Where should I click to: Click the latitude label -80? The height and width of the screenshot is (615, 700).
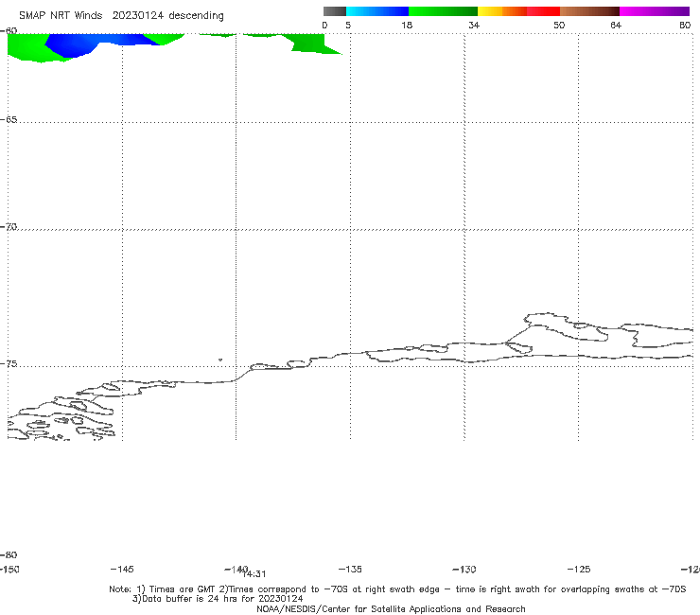pyautogui.click(x=9, y=554)
